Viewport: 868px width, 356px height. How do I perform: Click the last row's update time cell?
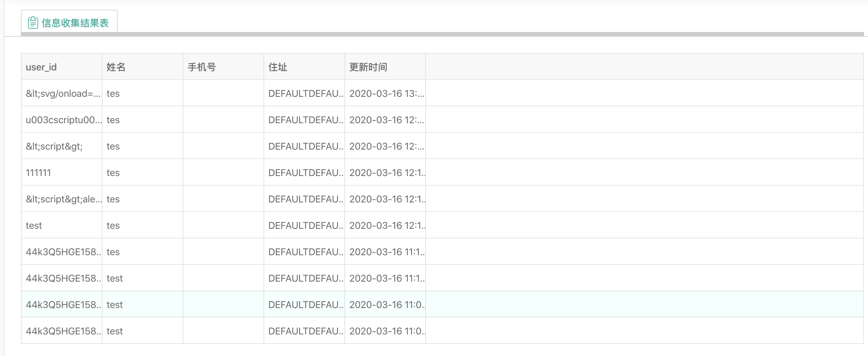click(x=386, y=331)
